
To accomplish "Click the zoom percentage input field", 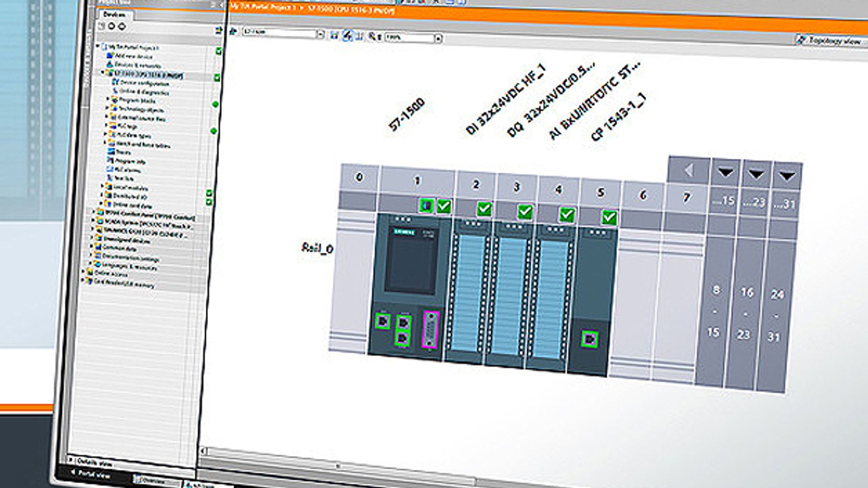I will pos(410,38).
